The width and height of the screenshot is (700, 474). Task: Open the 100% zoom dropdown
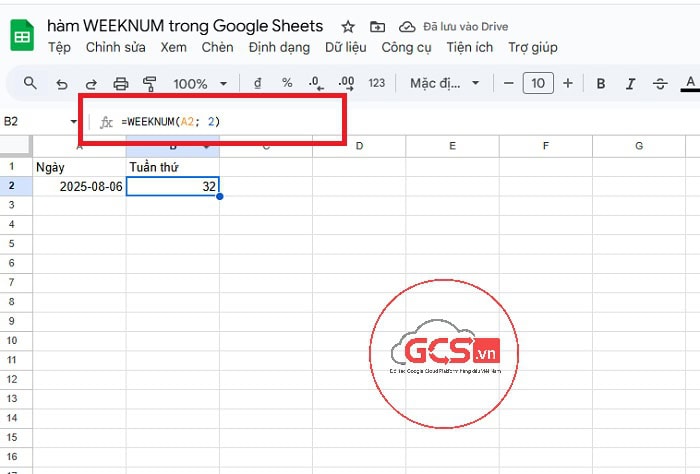(200, 84)
